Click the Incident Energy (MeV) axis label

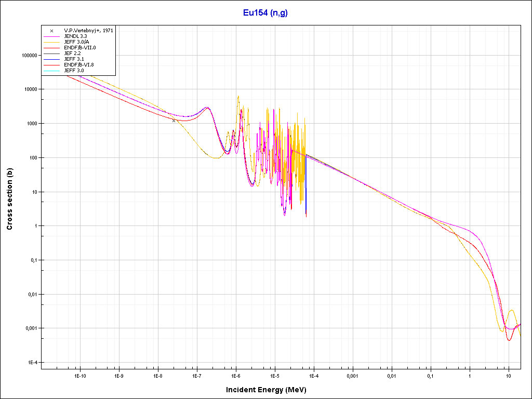pyautogui.click(x=270, y=390)
